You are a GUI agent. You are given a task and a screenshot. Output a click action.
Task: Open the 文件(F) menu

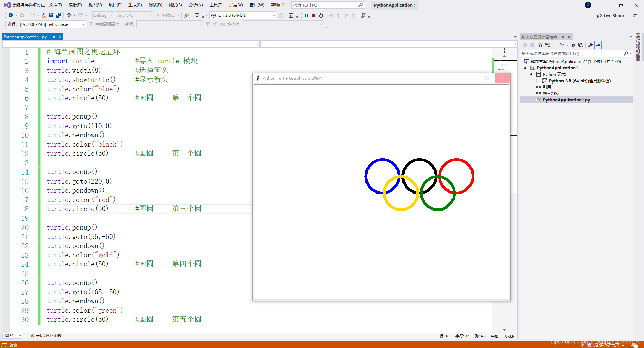56,5
